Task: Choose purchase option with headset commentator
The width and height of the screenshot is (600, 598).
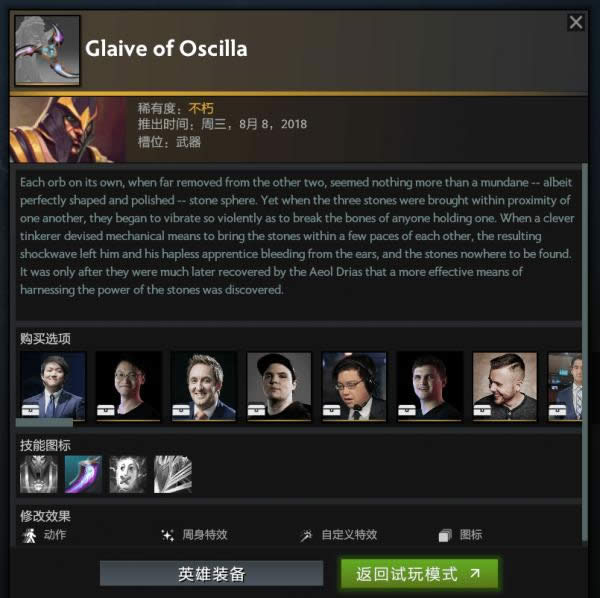Action: coord(354,386)
